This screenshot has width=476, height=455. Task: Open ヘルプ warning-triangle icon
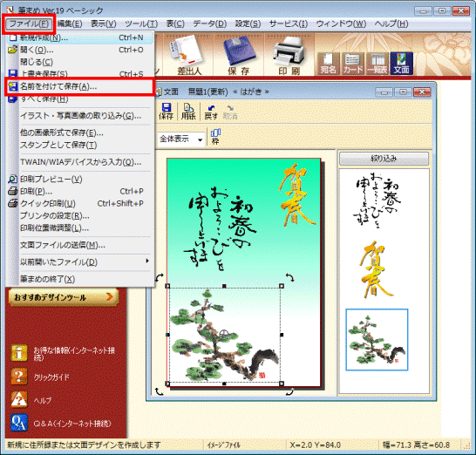tap(19, 399)
